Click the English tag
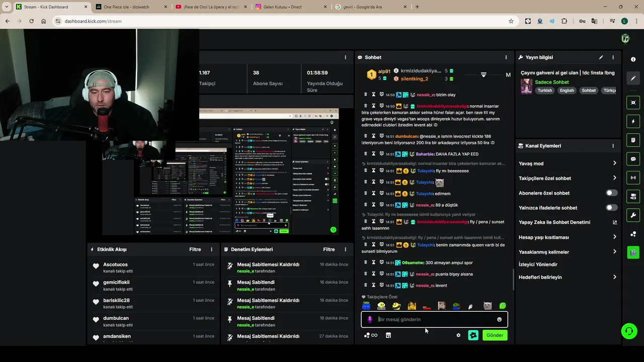The width and height of the screenshot is (644, 362). [567, 90]
